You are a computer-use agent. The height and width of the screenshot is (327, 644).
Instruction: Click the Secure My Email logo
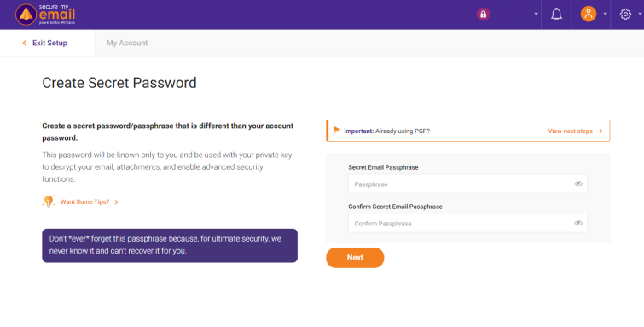(45, 15)
